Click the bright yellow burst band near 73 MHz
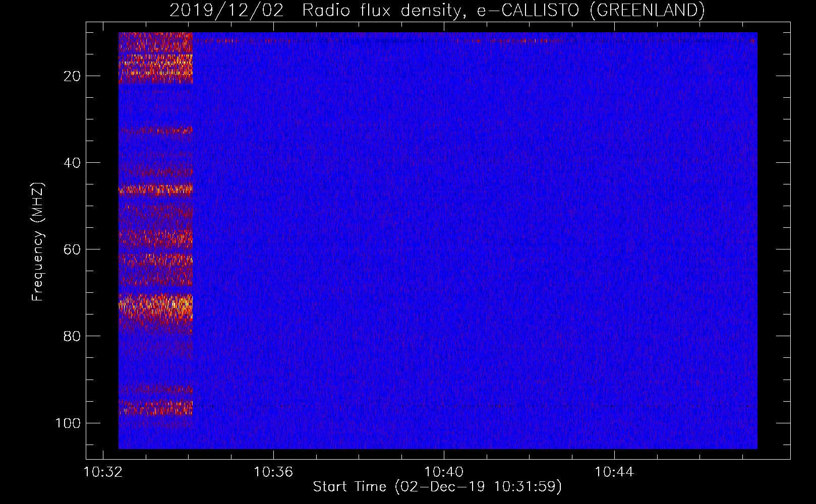The height and width of the screenshot is (504, 816). point(155,306)
